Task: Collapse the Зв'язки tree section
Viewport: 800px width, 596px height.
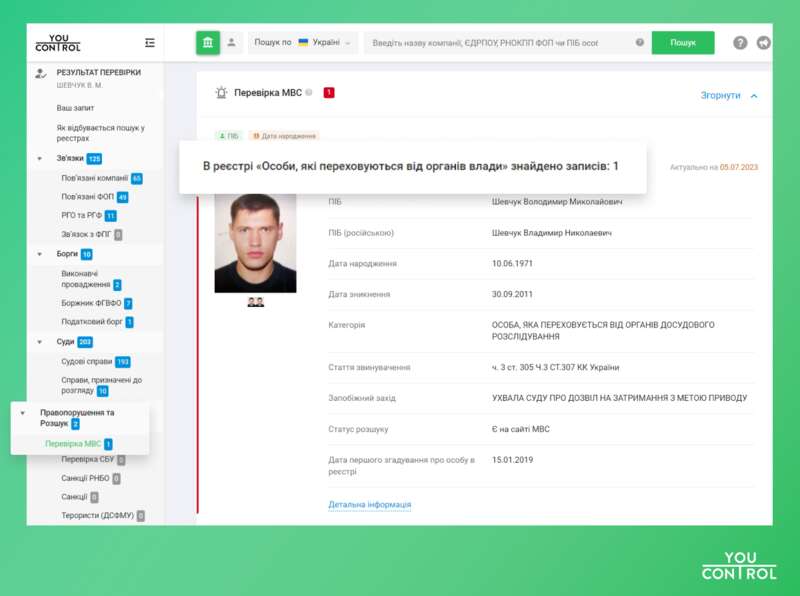Action: pos(40,159)
